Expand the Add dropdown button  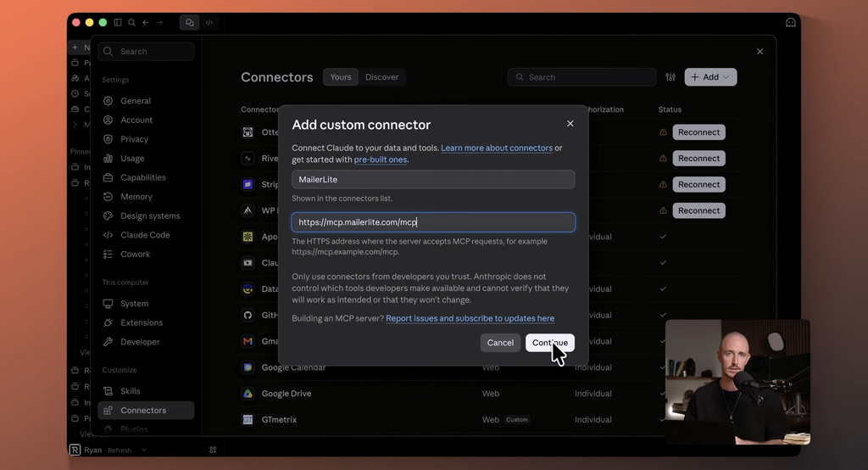tap(710, 77)
